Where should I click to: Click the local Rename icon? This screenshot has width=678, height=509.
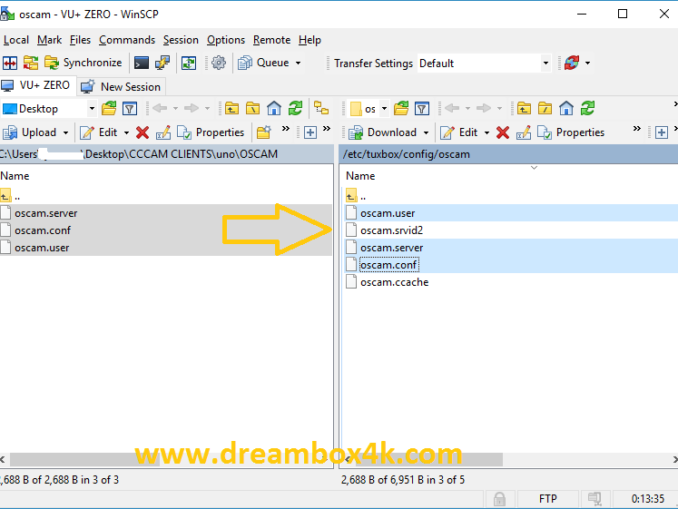[x=163, y=132]
